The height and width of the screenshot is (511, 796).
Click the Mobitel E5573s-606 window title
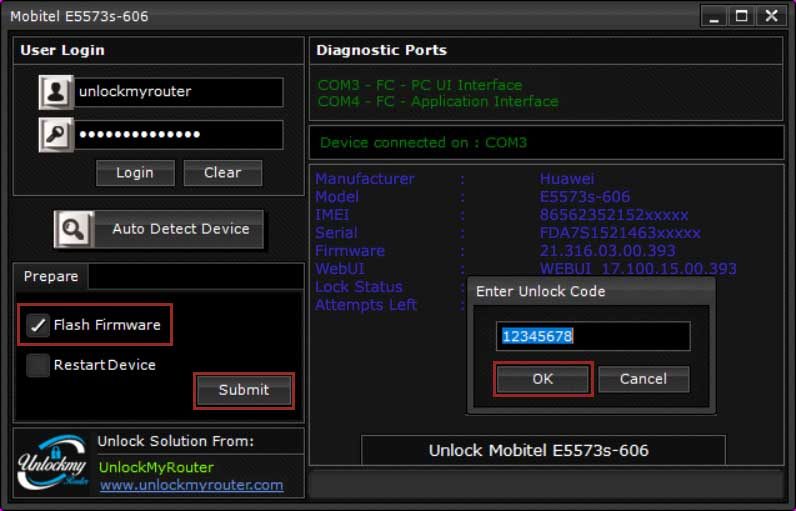79,17
